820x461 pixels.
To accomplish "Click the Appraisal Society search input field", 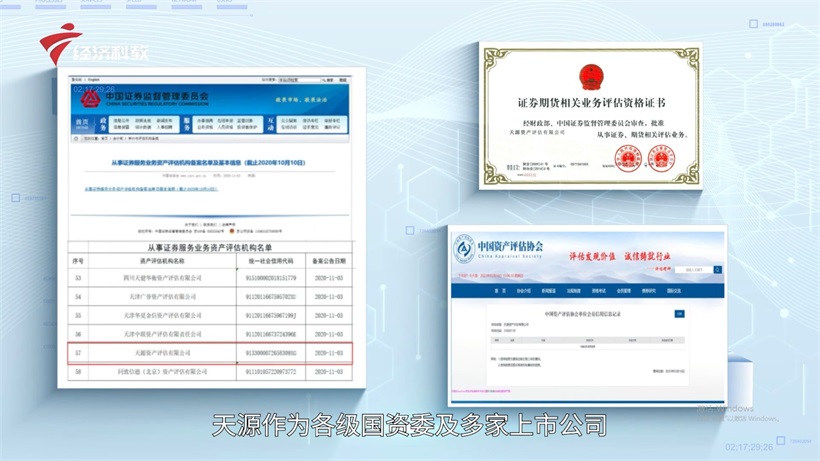I will (x=693, y=270).
